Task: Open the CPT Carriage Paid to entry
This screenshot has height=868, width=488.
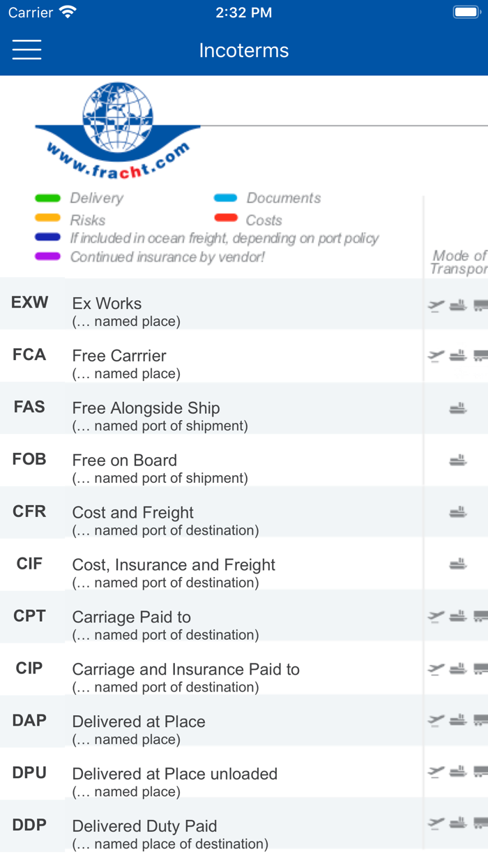Action: (209, 618)
